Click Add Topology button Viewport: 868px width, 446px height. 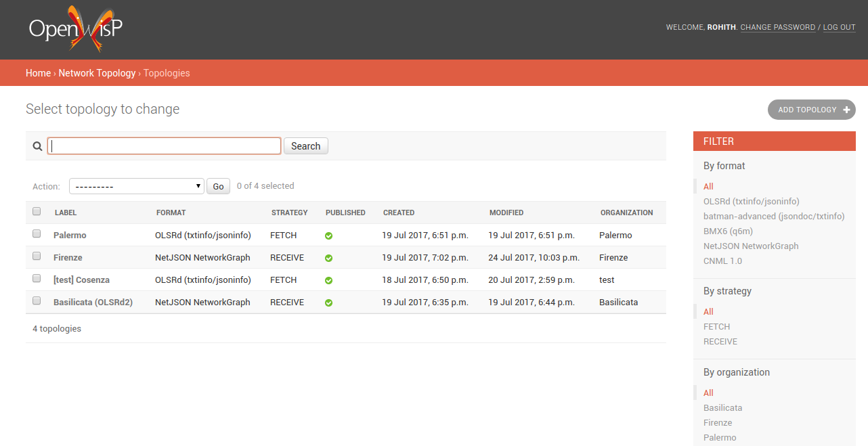(x=812, y=110)
